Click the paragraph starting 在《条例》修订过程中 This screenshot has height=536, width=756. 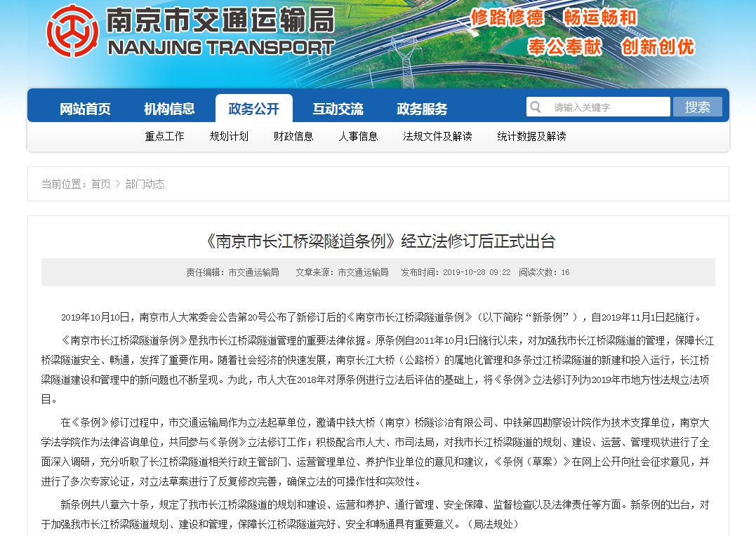coord(375,452)
